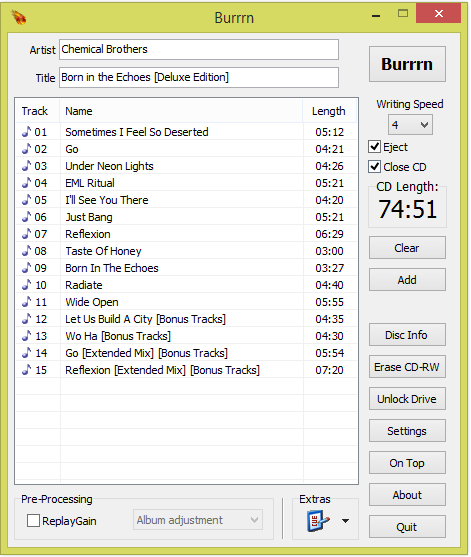Click the Unlock Drive button

click(407, 399)
